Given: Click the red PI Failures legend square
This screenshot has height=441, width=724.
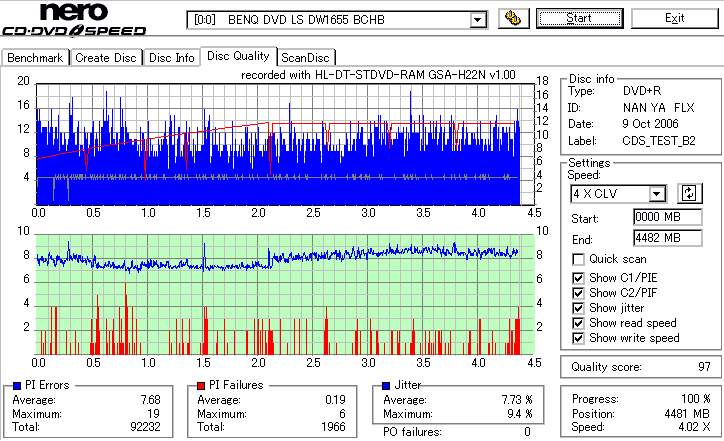Looking at the screenshot, I should [201, 386].
